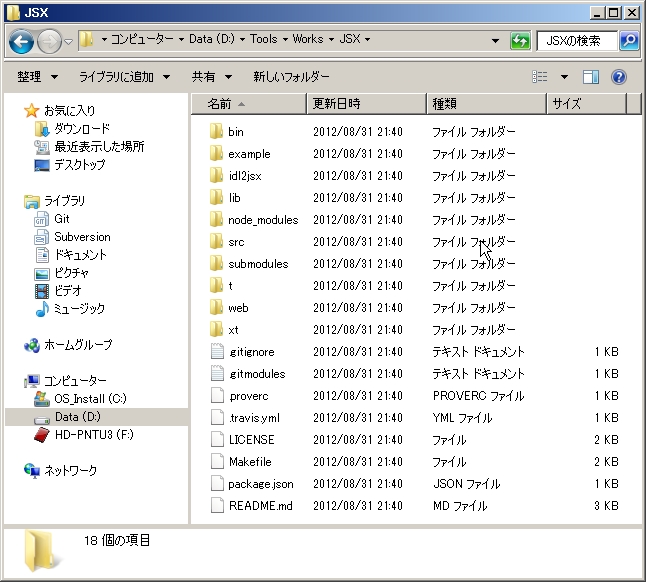Screen dimensions: 646x582
Task: Expand the arrow after JSX in path
Action: click(367, 40)
